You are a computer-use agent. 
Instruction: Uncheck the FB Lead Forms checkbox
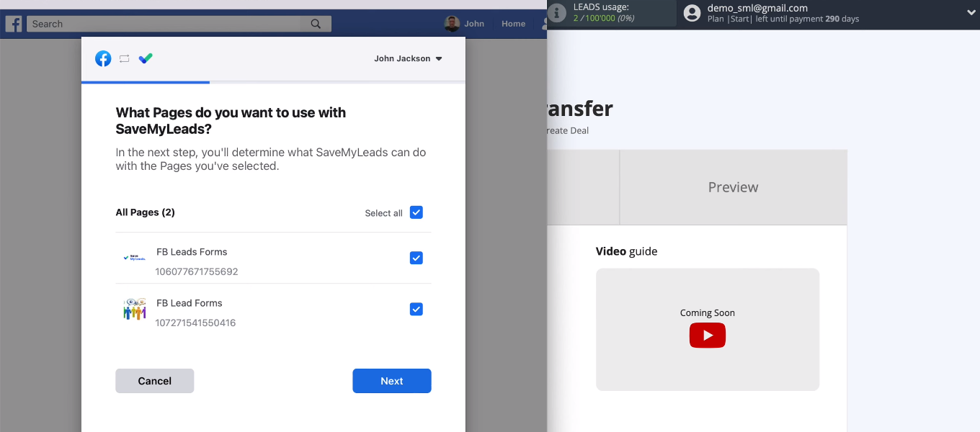pyautogui.click(x=416, y=309)
